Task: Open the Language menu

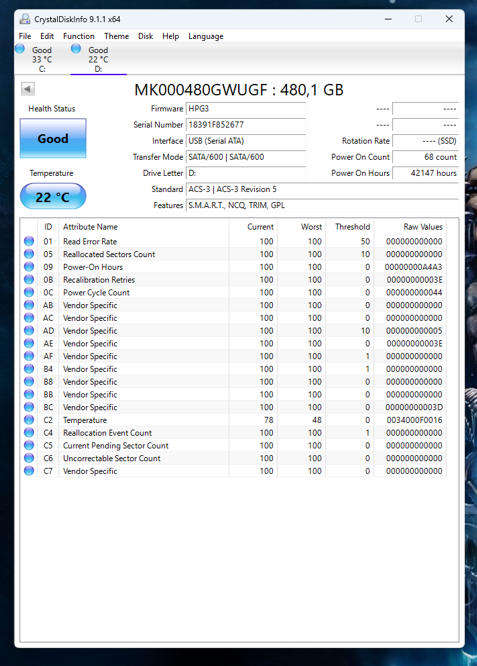Action: [206, 37]
